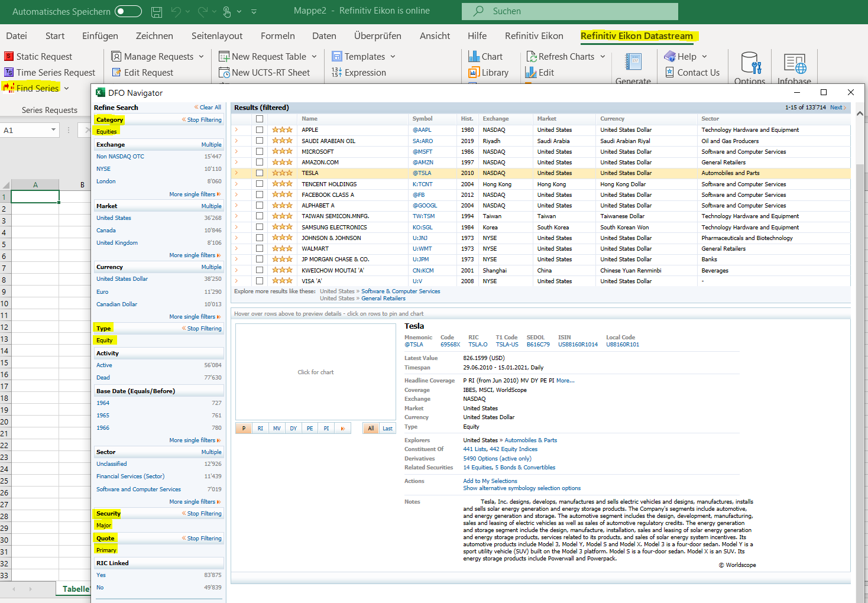This screenshot has width=868, height=603.
Task: Open the Quick Access customize dropdown
Action: (x=254, y=11)
